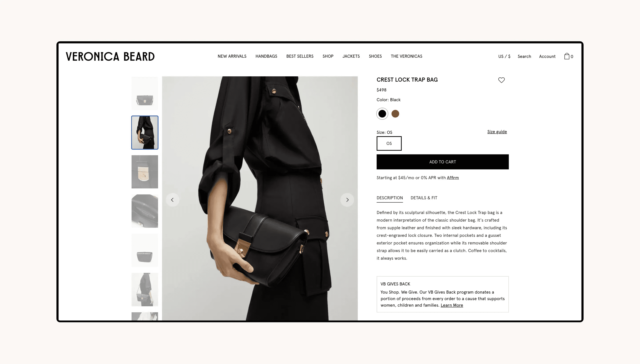Open the Size guide link
Image resolution: width=640 pixels, height=364 pixels.
pos(497,132)
